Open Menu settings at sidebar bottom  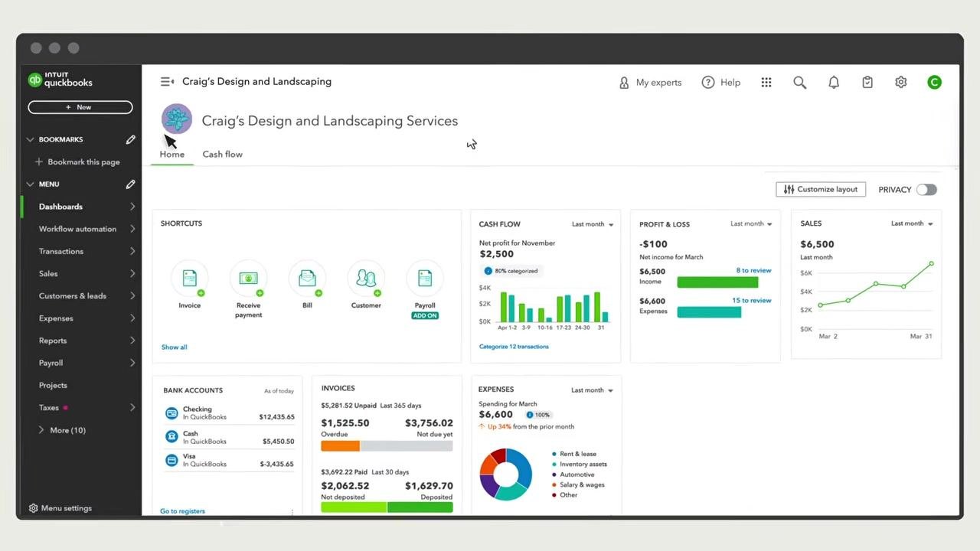tap(60, 508)
